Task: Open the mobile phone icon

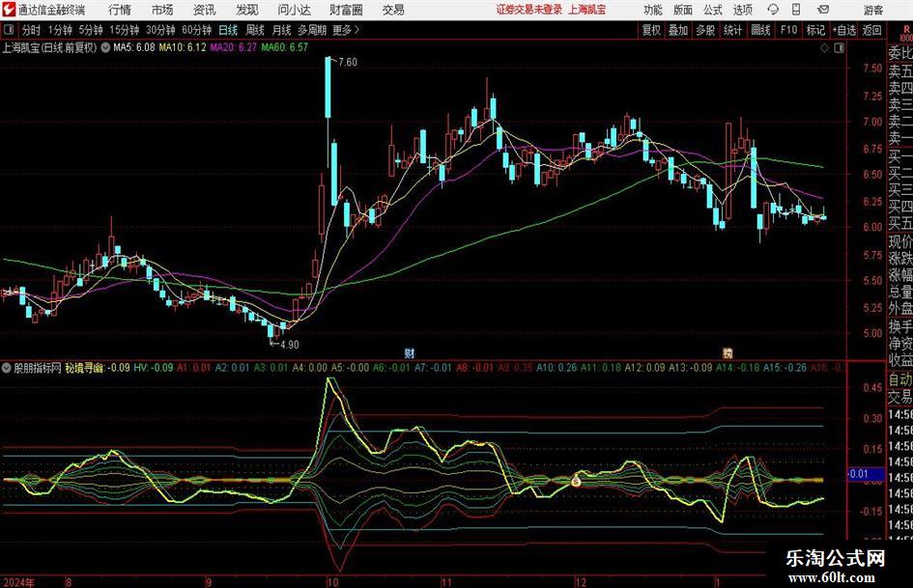Action: point(796,10)
